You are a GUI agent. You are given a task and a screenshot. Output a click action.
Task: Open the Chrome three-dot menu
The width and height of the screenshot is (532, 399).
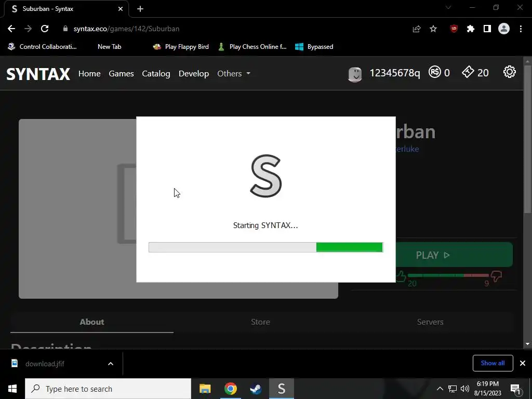click(521, 29)
